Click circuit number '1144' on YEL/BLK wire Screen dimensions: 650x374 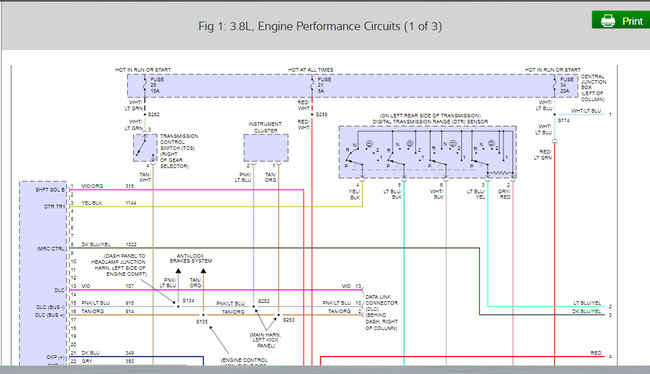point(131,203)
